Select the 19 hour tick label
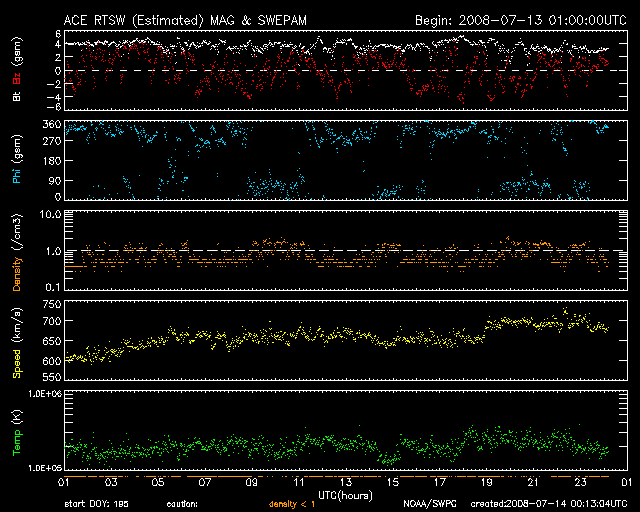The image size is (640, 512). coord(488,482)
